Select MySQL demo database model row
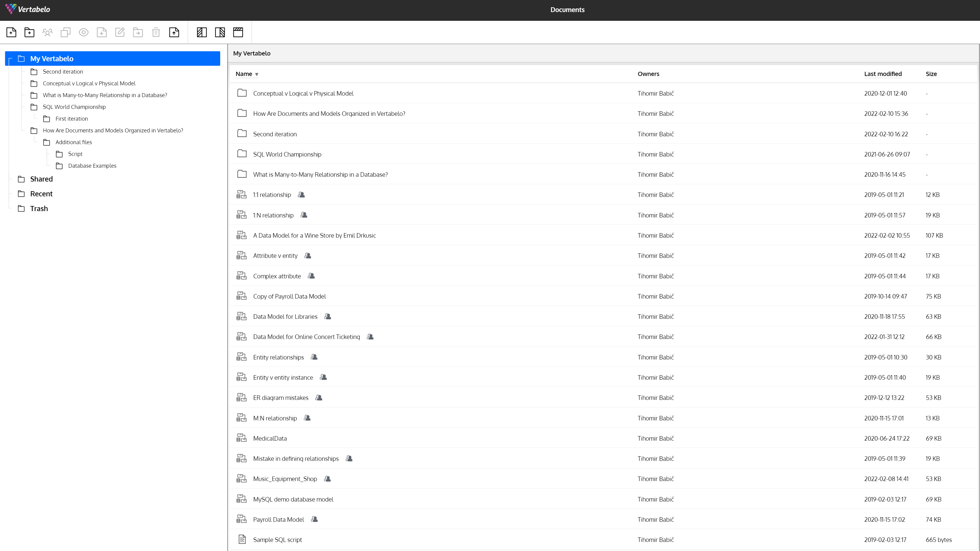980x551 pixels. coord(603,499)
